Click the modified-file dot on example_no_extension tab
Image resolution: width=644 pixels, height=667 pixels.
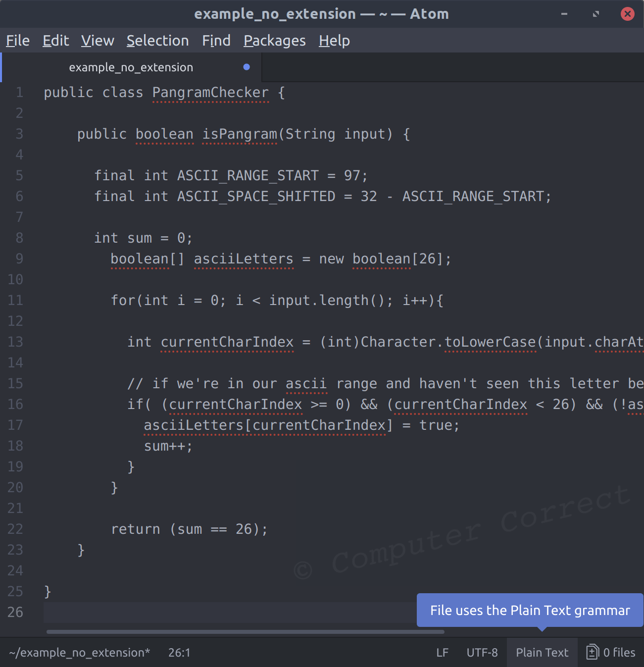tap(247, 67)
